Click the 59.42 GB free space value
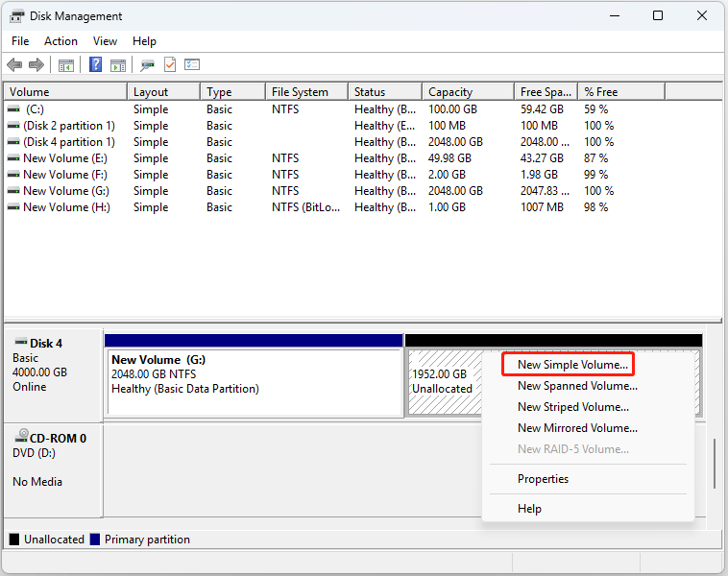This screenshot has height=576, width=728. [542, 109]
